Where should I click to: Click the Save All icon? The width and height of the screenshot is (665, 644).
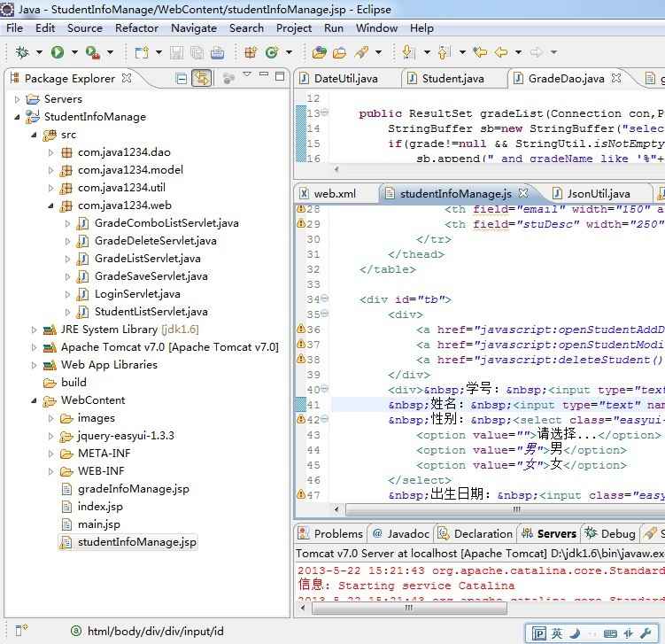tap(197, 52)
